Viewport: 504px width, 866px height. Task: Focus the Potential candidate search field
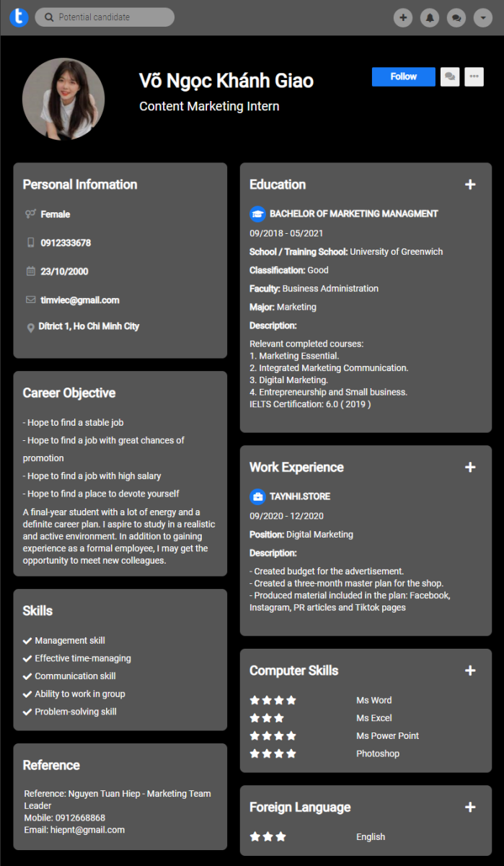pyautogui.click(x=105, y=17)
